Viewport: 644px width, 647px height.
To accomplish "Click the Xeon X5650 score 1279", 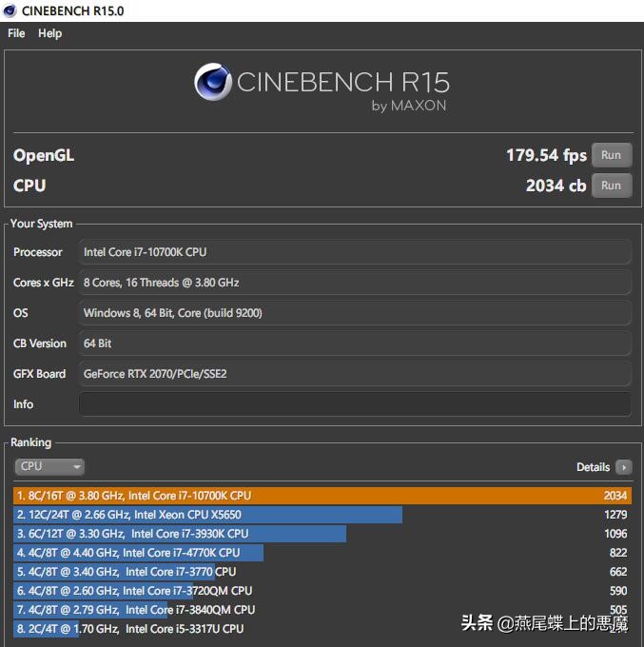I will [615, 515].
